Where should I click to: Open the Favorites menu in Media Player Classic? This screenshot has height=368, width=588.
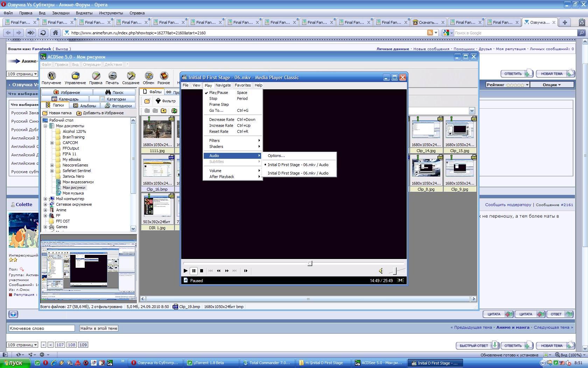243,85
